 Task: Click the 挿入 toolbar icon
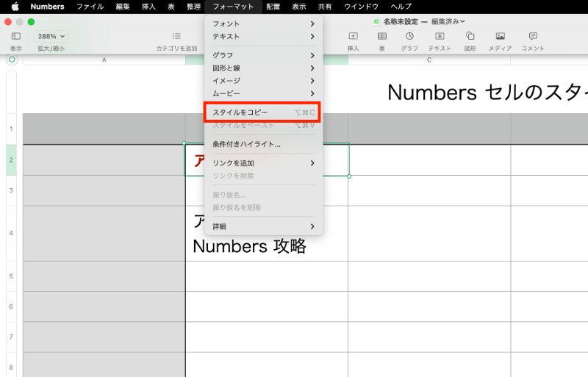pyautogui.click(x=353, y=37)
